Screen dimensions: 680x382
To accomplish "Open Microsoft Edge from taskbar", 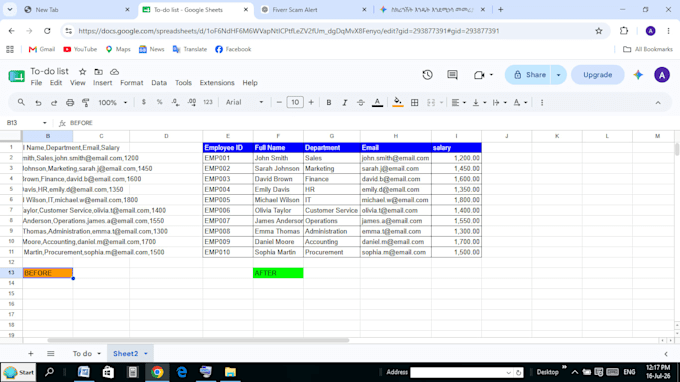I will click(x=181, y=372).
